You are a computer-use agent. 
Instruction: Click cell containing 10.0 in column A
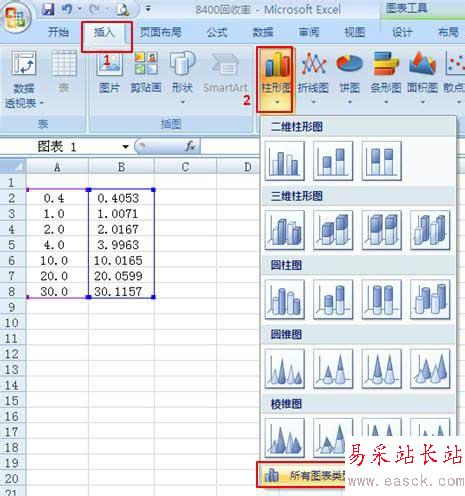click(x=57, y=261)
